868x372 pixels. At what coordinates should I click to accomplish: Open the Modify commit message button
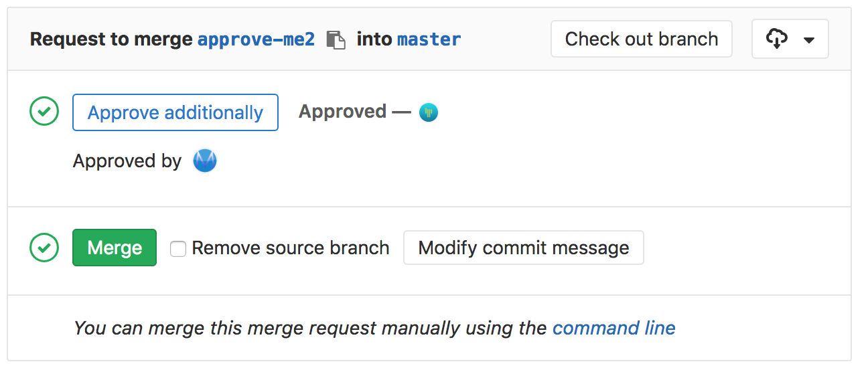pyautogui.click(x=524, y=248)
